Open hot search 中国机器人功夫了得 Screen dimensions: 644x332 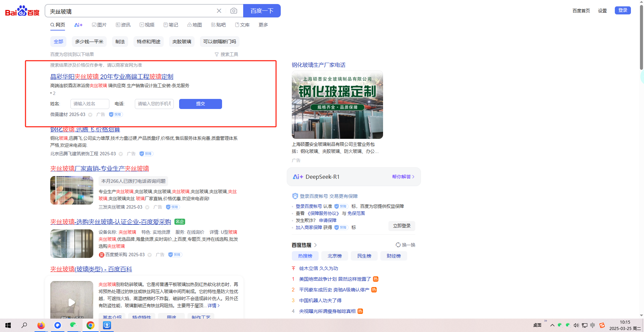click(320, 300)
